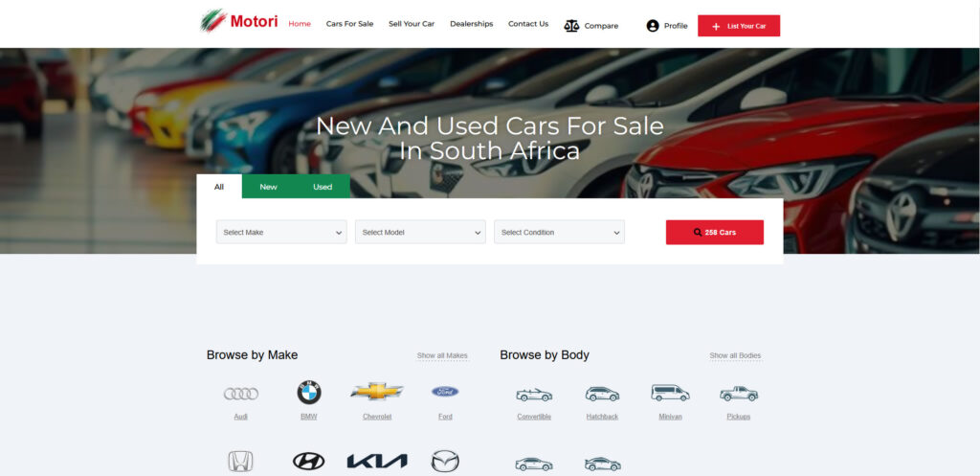Open Cars For Sale menu item
This screenshot has width=980, height=476.
349,24
